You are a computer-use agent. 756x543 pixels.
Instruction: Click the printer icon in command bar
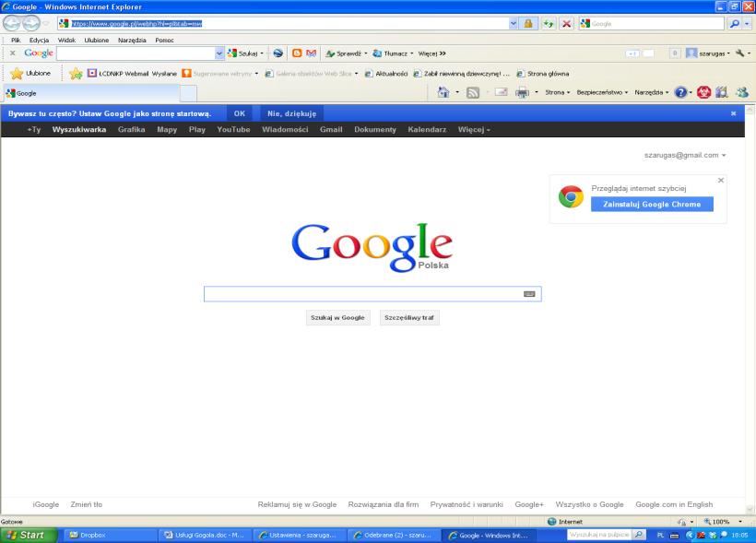click(x=522, y=92)
